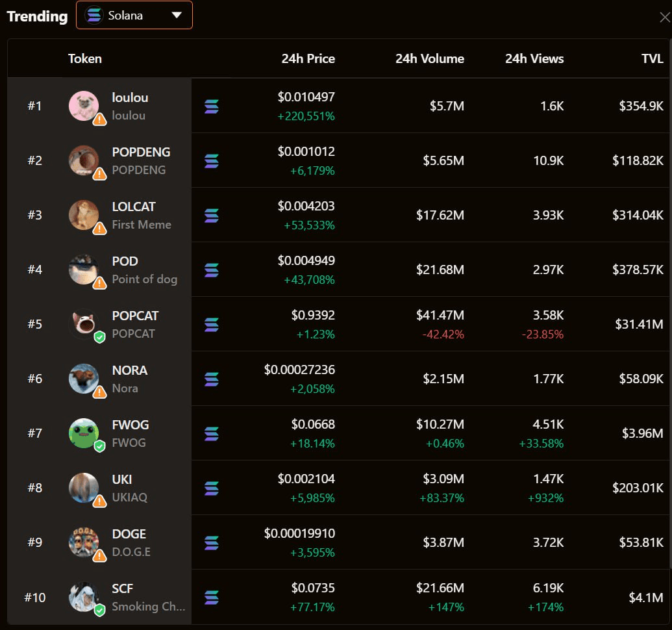Open the loulou token avatar
Screen dimensions: 672x630
(x=84, y=106)
